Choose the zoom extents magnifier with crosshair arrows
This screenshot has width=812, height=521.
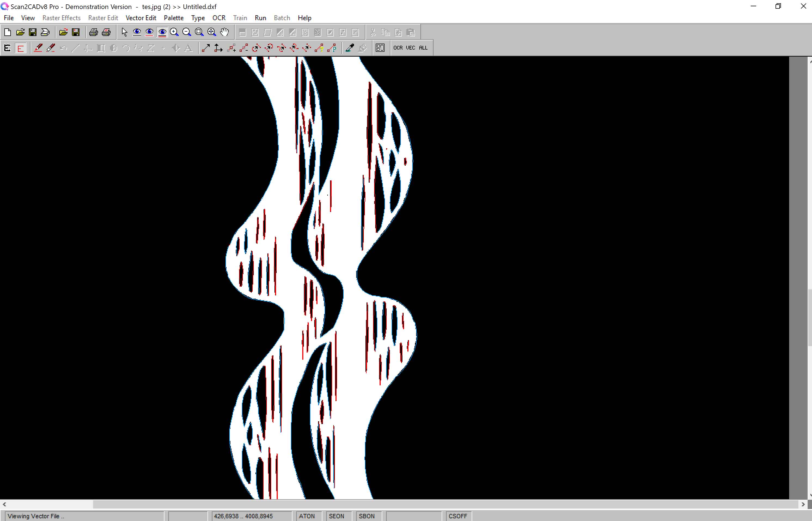pos(212,32)
